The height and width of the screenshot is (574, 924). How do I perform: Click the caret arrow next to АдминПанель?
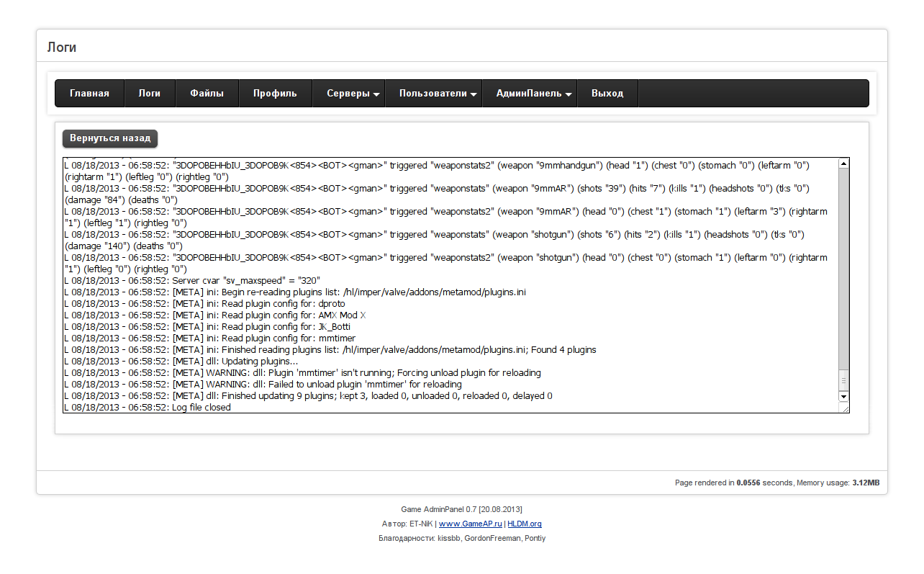click(x=569, y=94)
